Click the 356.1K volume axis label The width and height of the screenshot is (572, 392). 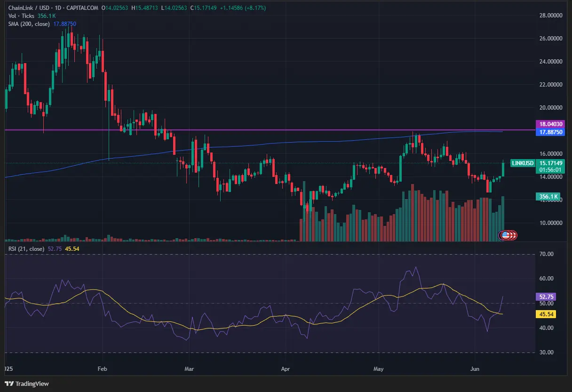[548, 196]
